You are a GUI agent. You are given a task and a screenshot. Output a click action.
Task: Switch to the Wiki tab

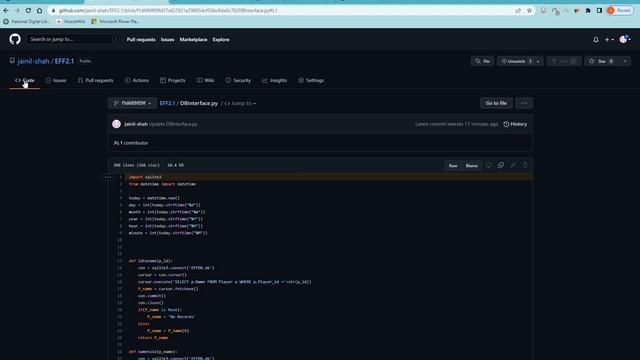point(205,80)
